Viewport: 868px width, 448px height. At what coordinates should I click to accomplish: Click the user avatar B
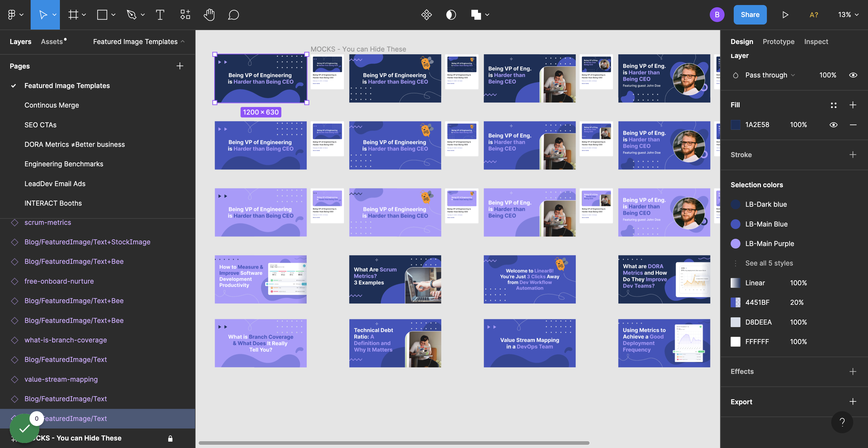click(717, 14)
